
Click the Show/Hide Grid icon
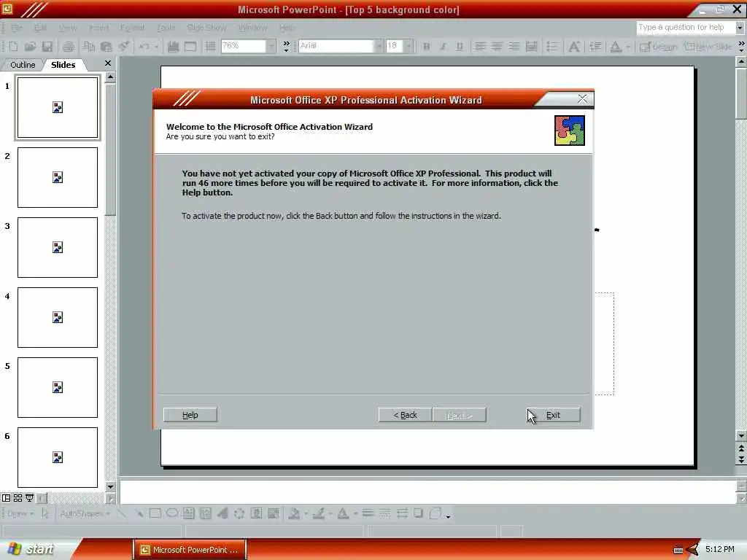pos(209,46)
